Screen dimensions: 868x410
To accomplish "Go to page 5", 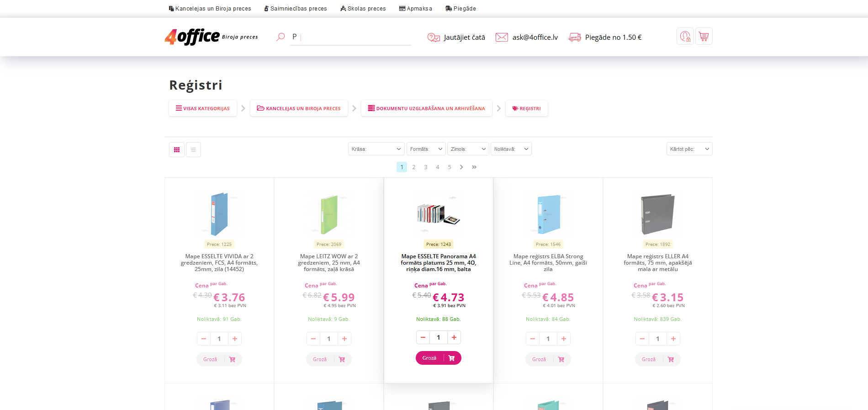I will 450,167.
